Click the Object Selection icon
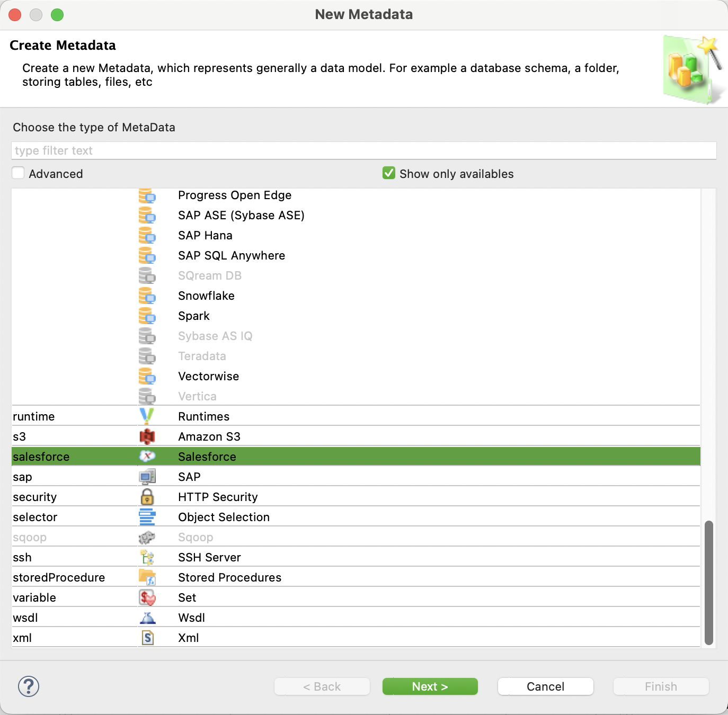 (147, 516)
